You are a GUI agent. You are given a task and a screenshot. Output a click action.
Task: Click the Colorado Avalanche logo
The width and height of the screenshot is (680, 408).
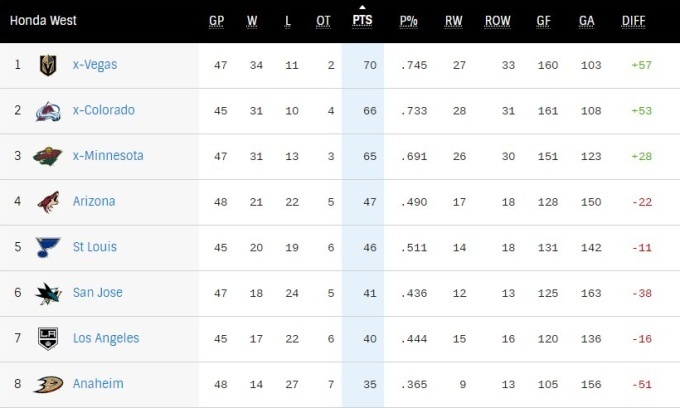[47, 111]
